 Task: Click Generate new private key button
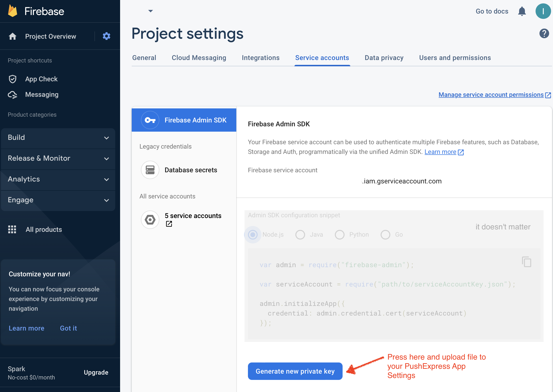(x=295, y=371)
